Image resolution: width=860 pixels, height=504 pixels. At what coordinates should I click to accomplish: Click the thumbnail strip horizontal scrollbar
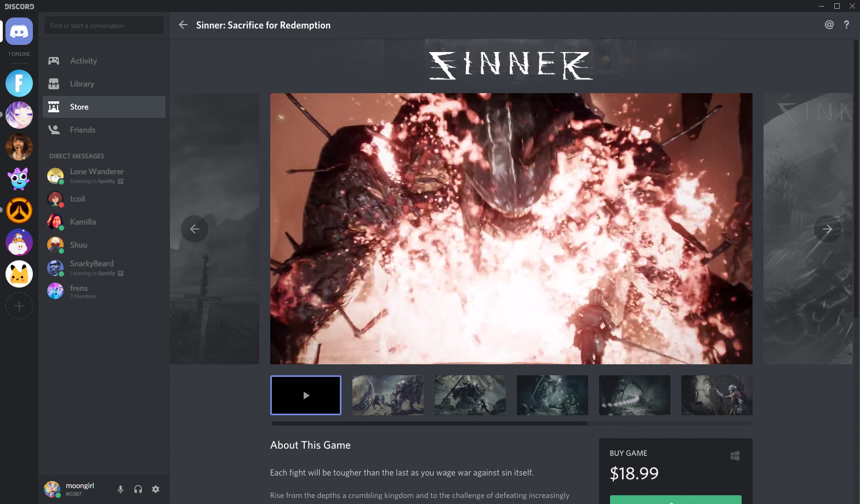pos(429,423)
